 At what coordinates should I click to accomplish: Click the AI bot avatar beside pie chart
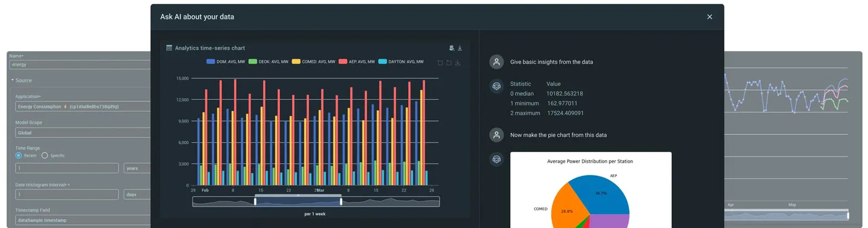[496, 160]
